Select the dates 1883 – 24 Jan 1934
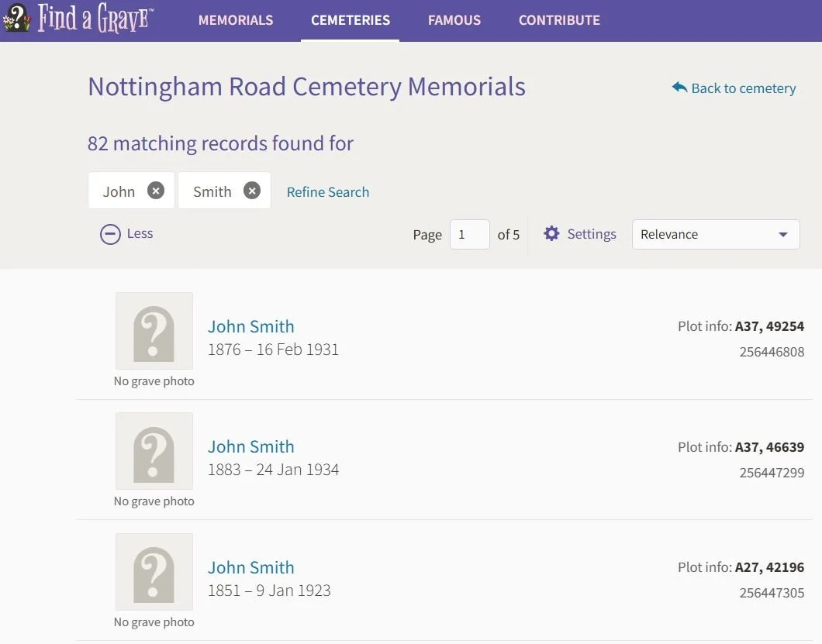Screen dimensions: 822x644 click(x=273, y=470)
